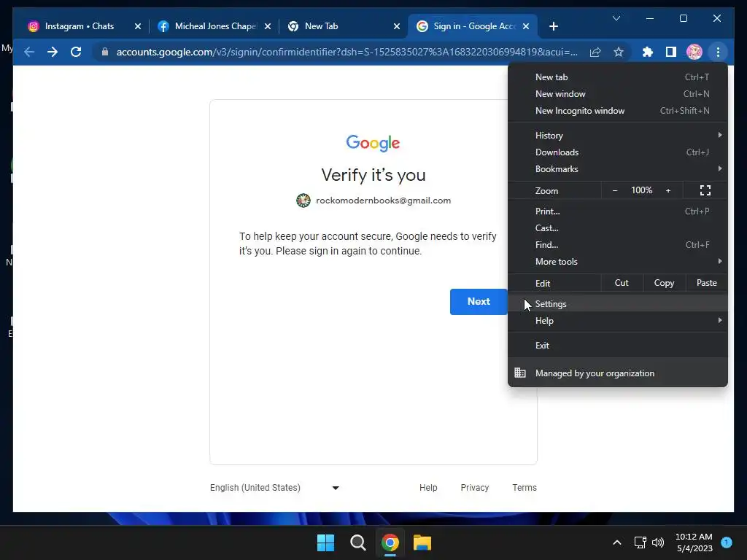This screenshot has height=560, width=747.
Task: Open the tab search chevron
Action: [616, 18]
